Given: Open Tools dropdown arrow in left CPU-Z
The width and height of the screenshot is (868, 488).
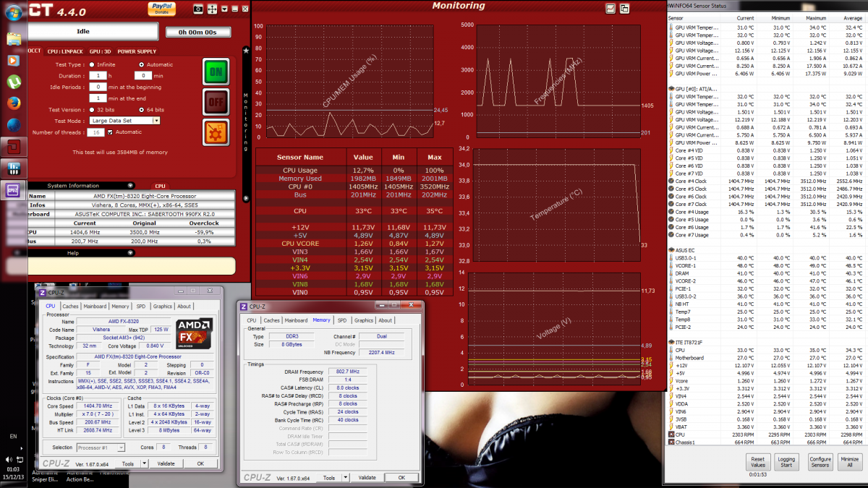Looking at the screenshot, I should (143, 463).
